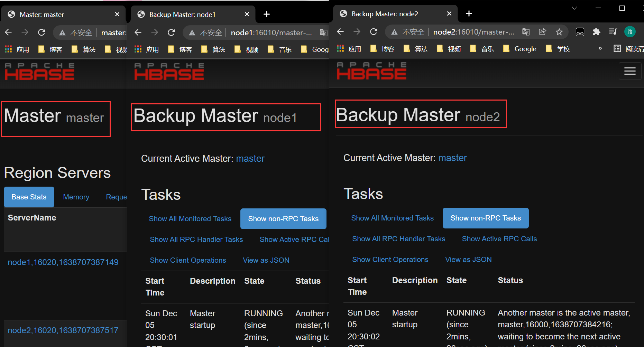644x347 pixels.
Task: Open the 阅读清单 reading list
Action: click(629, 49)
